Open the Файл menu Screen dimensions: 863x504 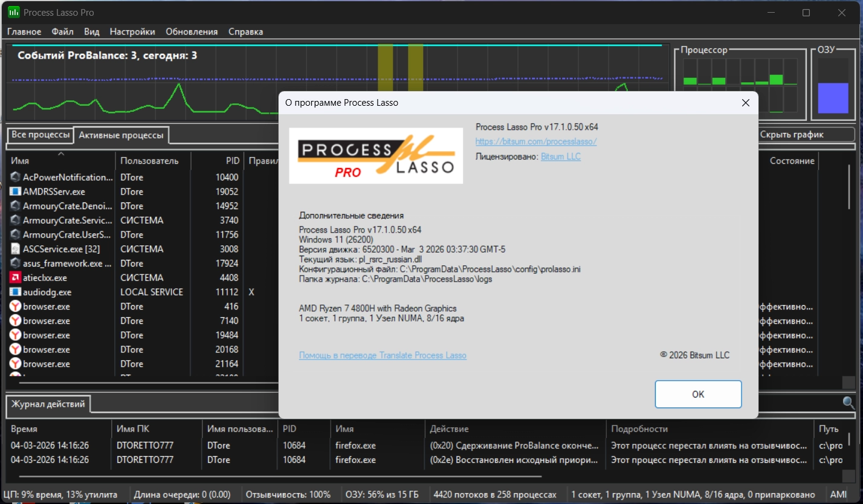pos(63,31)
